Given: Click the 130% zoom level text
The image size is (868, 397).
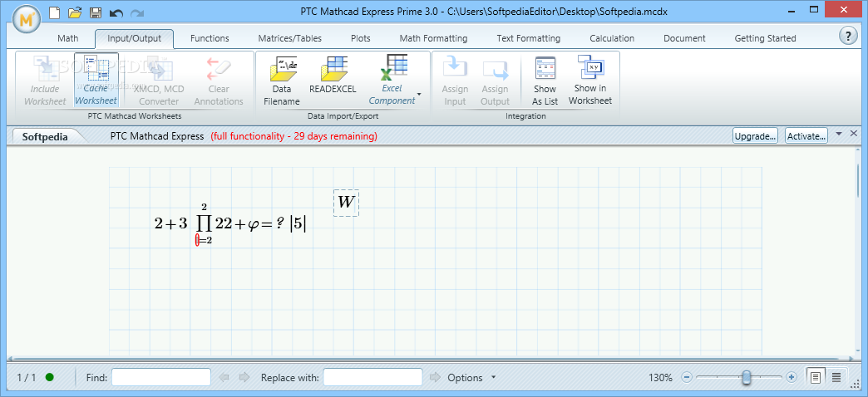Looking at the screenshot, I should pyautogui.click(x=660, y=378).
